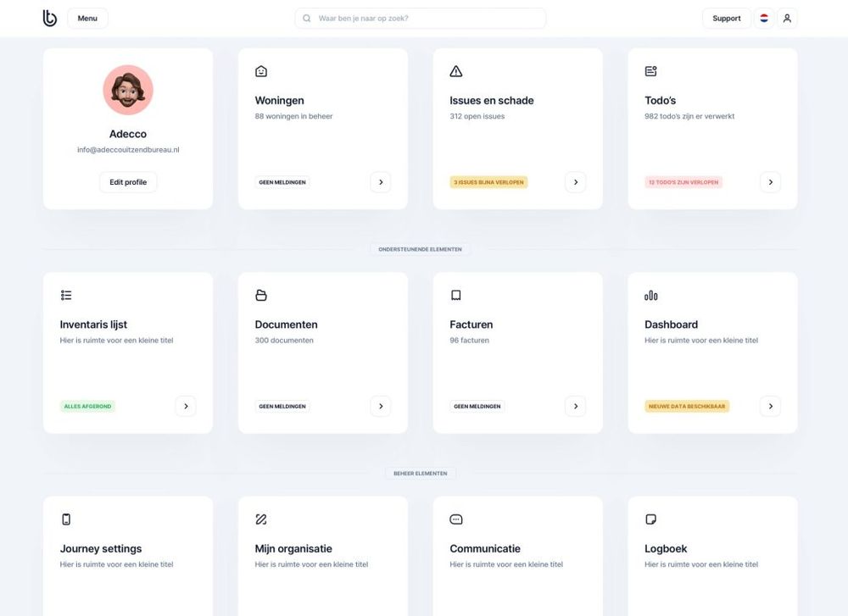Open the Todo's card arrow
Viewport: 848px width, 616px height.
(771, 182)
